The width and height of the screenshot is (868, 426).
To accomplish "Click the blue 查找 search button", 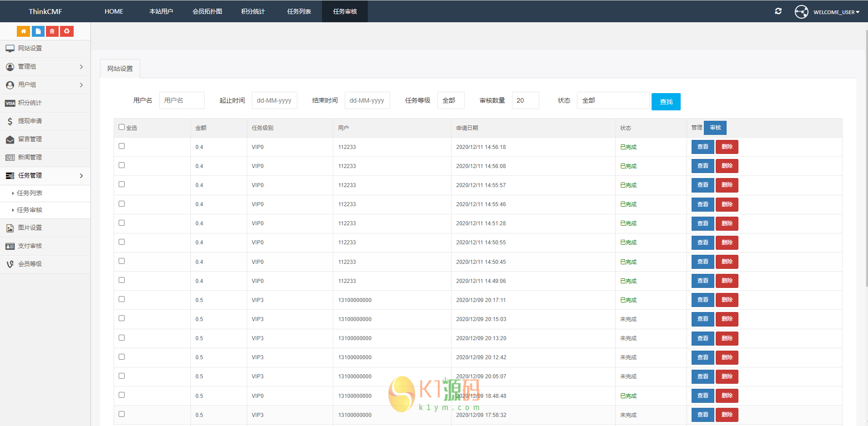I will tap(666, 102).
